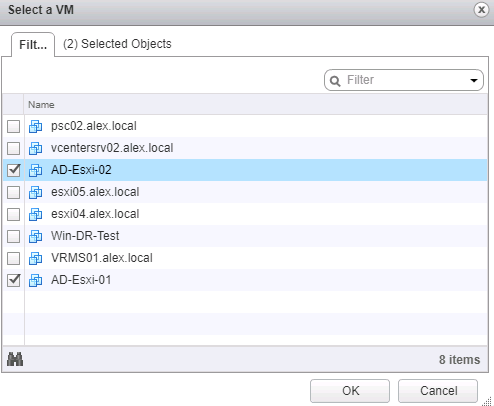Select the vcentersrv02.alex.local name text
Viewport: 494px width, 406px height.
[112, 148]
